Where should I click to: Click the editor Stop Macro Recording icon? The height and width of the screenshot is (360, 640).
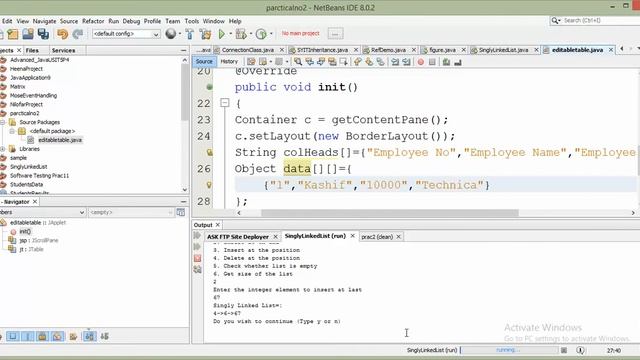tap(432, 62)
